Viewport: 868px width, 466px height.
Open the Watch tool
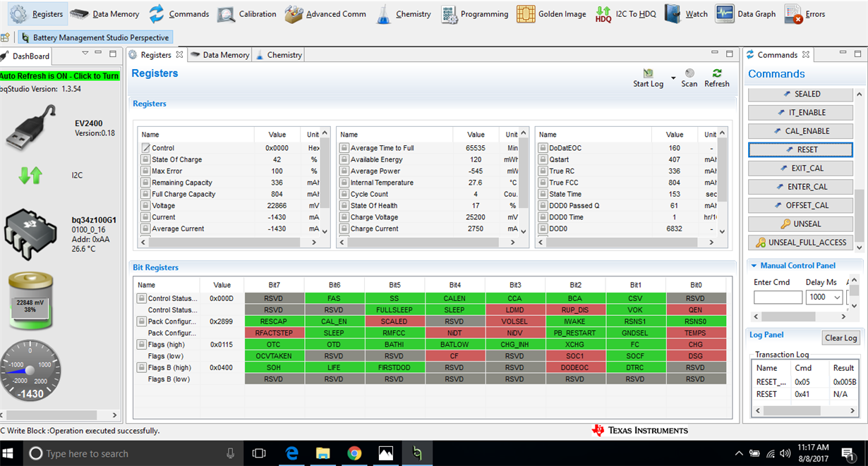[687, 13]
